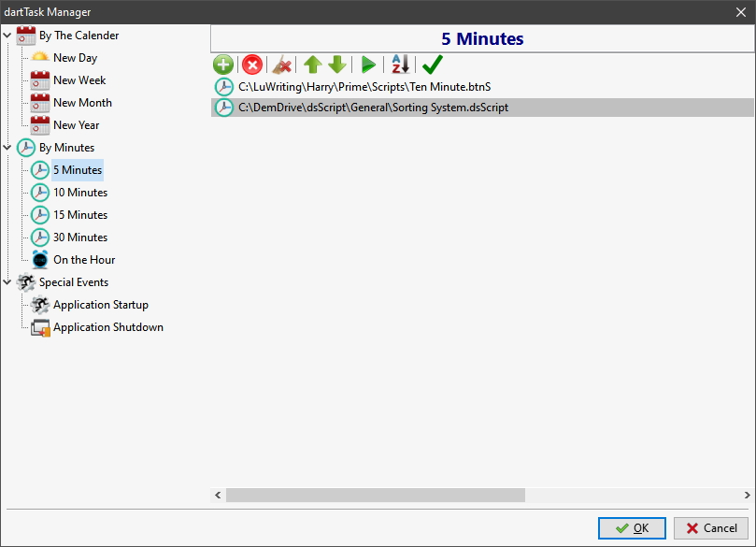Select the New Week schedule
The image size is (756, 547).
coord(79,80)
